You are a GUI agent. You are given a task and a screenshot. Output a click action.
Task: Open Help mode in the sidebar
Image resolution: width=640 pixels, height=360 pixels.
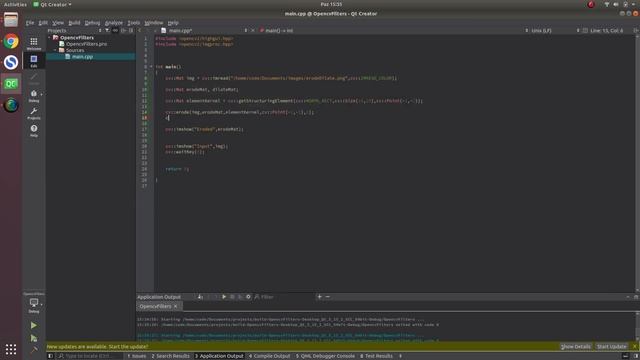click(34, 131)
